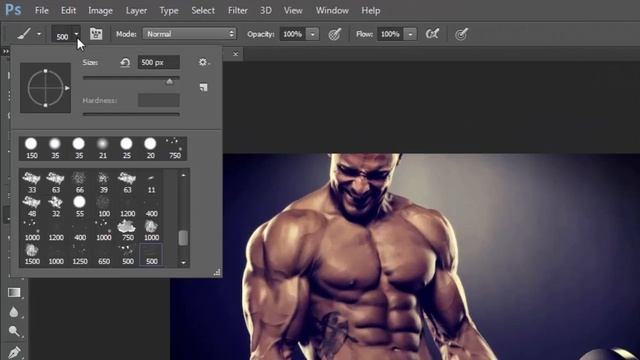This screenshot has height=360, width=640.
Task: Open tool preset dropdown arrow beside brush
Action: [39, 34]
